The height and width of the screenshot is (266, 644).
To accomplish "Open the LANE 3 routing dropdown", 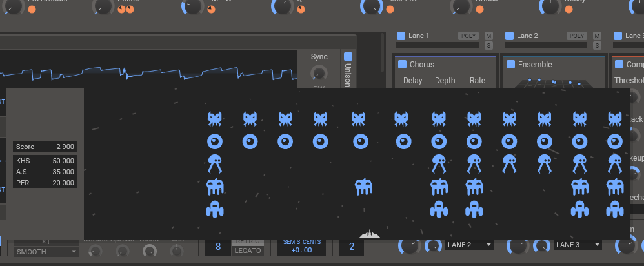I will pyautogui.click(x=578, y=245).
